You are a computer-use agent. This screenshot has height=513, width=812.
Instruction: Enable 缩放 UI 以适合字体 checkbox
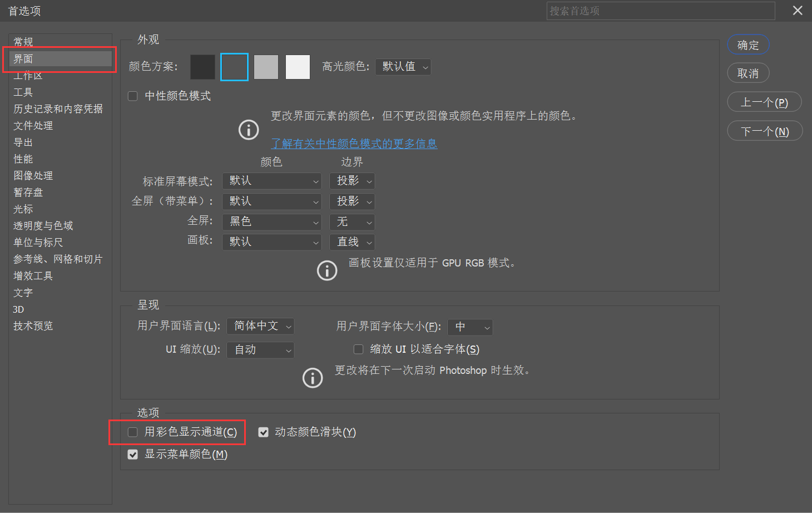click(359, 349)
